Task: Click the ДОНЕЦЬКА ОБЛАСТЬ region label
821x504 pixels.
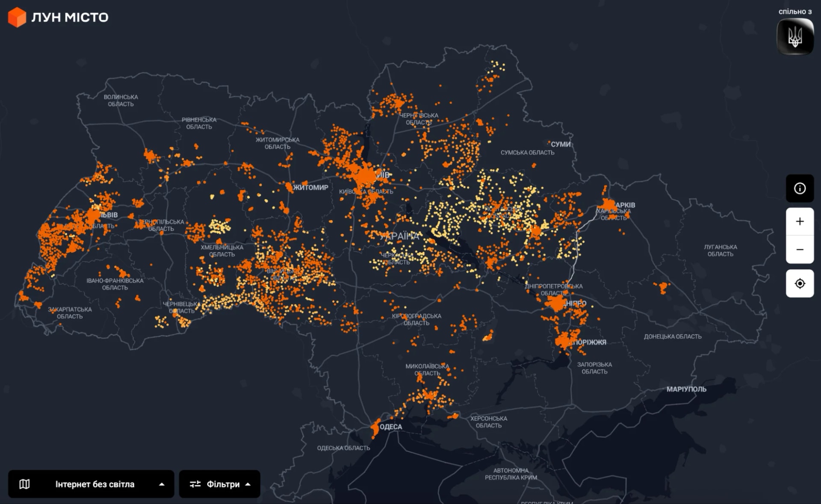Action: coord(673,336)
